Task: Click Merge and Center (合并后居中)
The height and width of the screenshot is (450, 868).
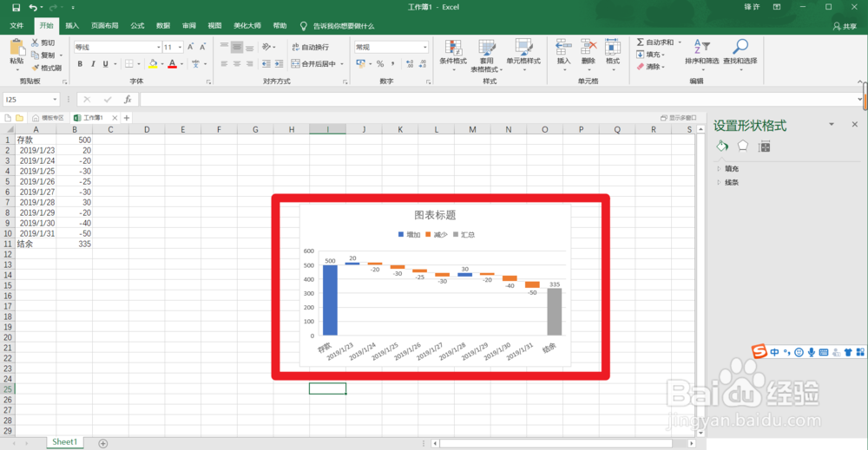Action: click(313, 64)
